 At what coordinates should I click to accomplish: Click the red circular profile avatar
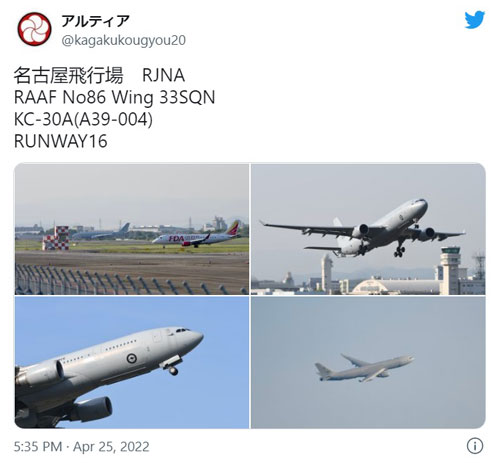(x=34, y=29)
